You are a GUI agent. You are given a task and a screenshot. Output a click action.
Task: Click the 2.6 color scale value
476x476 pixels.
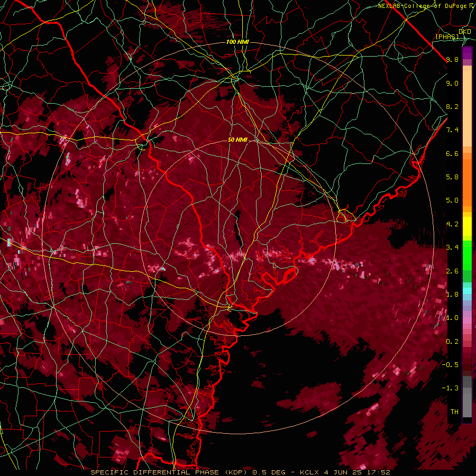pyautogui.click(x=452, y=271)
